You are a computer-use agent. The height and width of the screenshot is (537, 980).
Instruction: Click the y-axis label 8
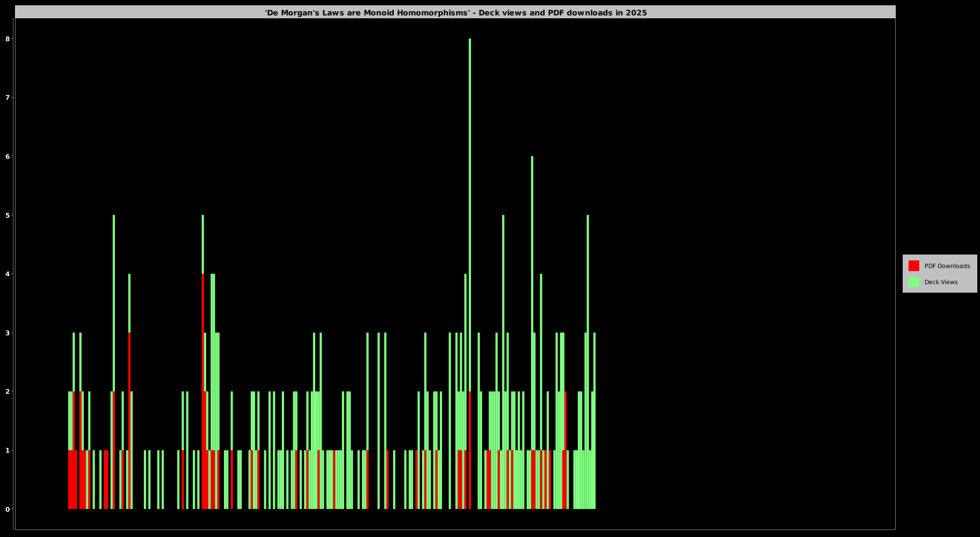[8, 39]
